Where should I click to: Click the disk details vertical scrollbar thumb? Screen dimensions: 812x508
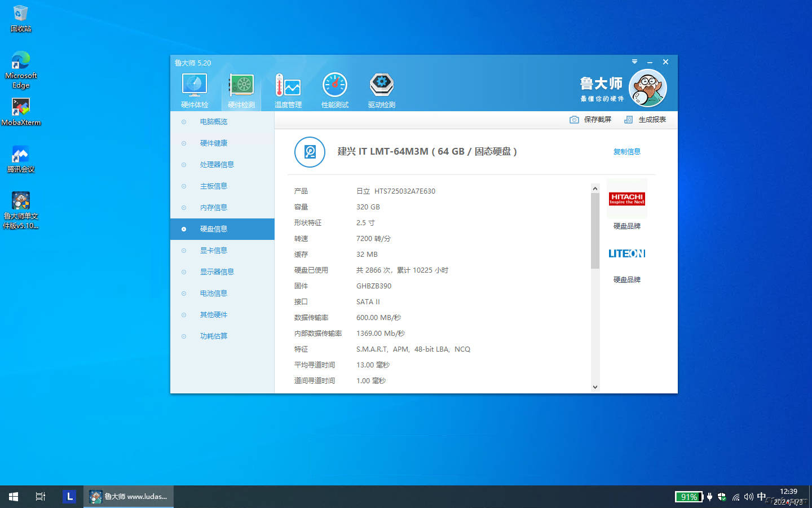[x=595, y=230]
